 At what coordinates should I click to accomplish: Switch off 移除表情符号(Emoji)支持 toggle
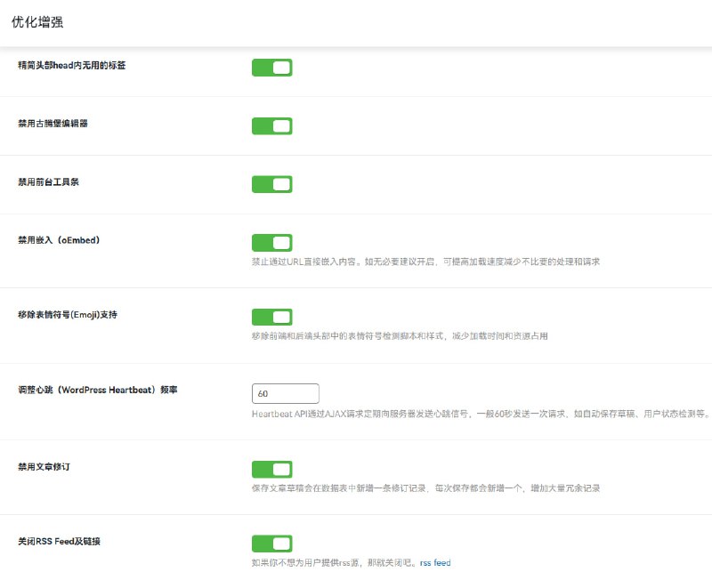271,318
